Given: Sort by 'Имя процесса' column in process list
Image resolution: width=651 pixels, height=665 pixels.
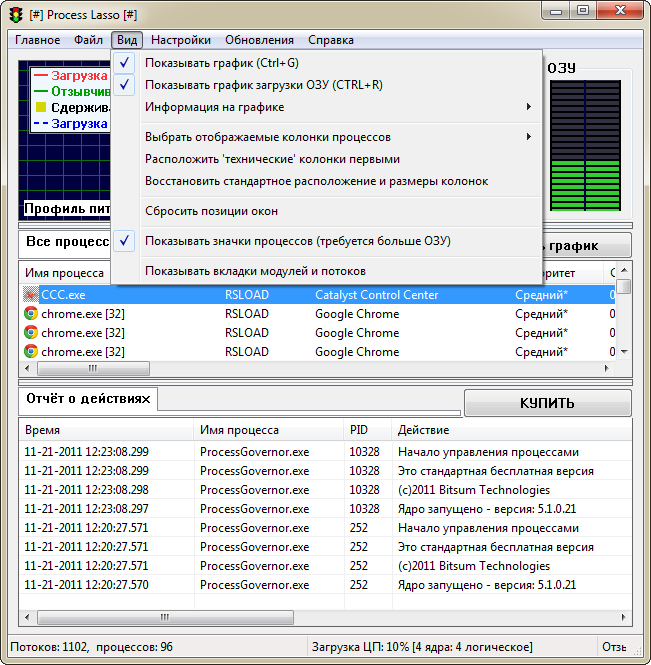Looking at the screenshot, I should (x=64, y=273).
